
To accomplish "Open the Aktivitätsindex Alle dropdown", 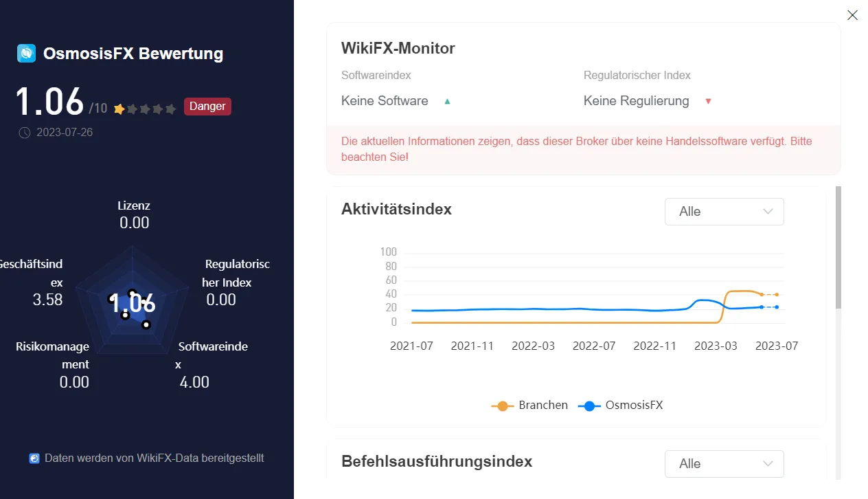I will pos(724,212).
